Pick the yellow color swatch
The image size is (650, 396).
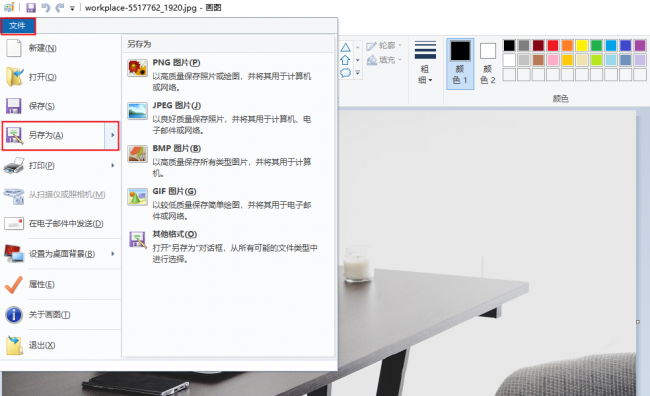582,45
